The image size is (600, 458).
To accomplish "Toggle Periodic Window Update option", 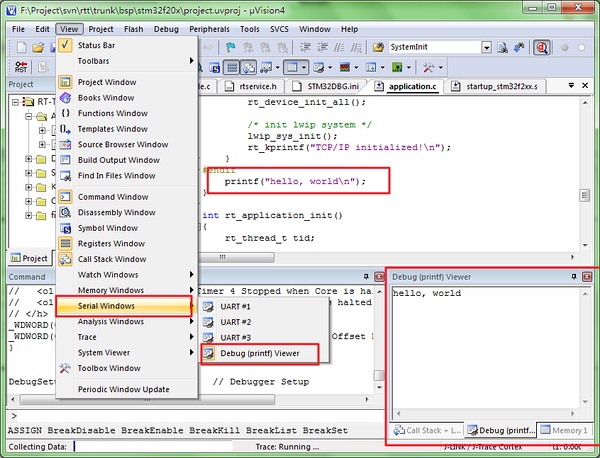I will pos(124,389).
